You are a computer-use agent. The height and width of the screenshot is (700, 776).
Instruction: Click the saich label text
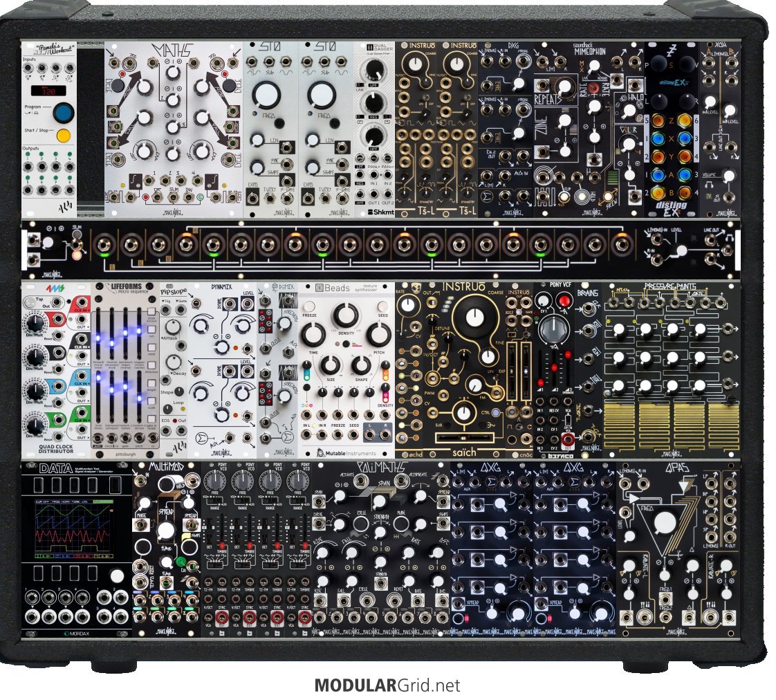464,452
